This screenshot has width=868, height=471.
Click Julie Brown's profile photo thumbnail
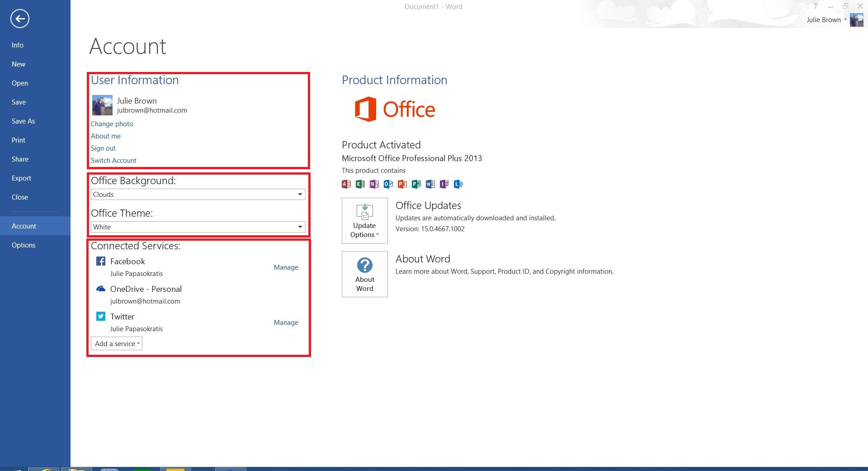102,105
